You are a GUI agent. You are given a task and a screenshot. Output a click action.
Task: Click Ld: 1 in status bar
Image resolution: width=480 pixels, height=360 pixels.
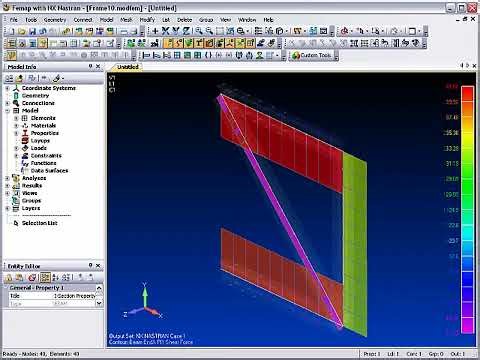393,354
